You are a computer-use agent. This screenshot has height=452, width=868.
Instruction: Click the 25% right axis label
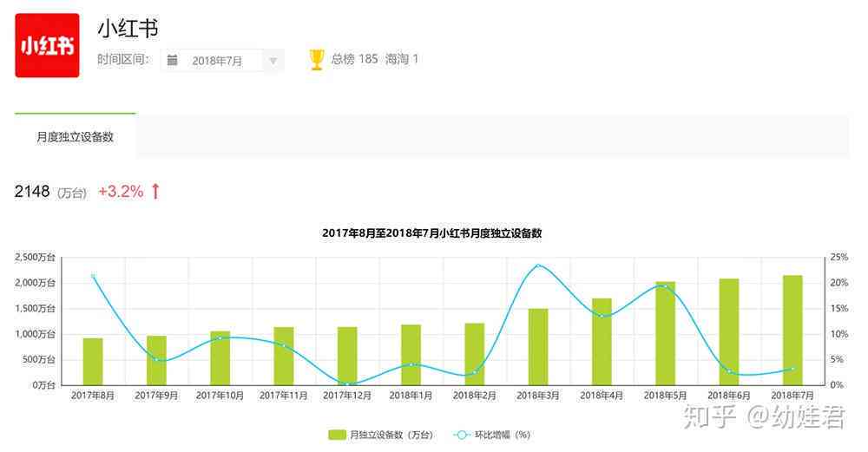pos(839,258)
